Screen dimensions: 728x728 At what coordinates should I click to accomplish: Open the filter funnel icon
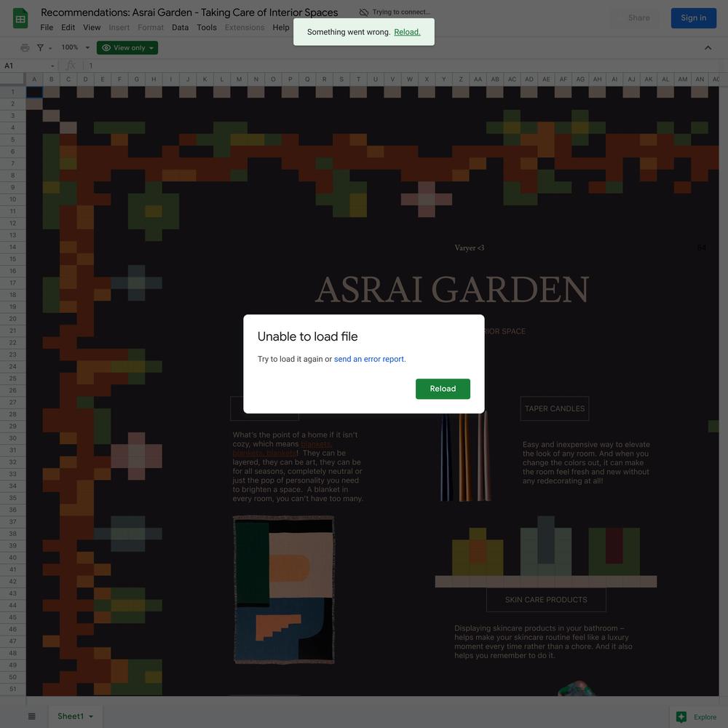[41, 48]
